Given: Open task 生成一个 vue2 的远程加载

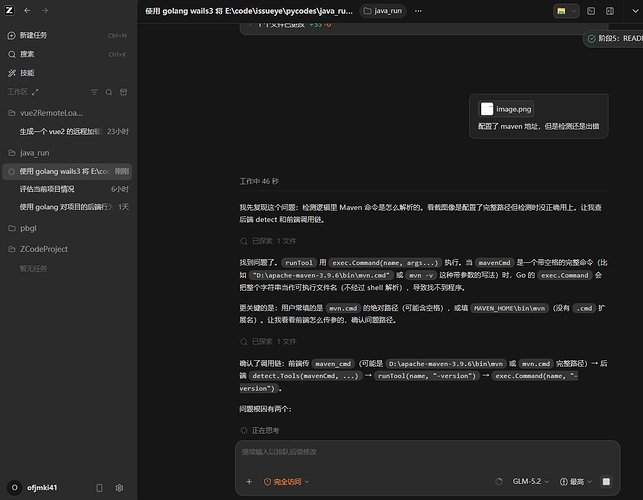Looking at the screenshot, I should pos(67,132).
